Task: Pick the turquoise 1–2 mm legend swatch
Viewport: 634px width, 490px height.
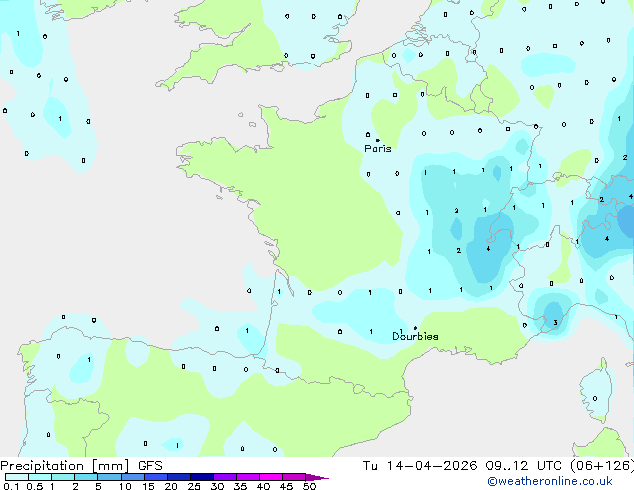Action: tap(63, 477)
